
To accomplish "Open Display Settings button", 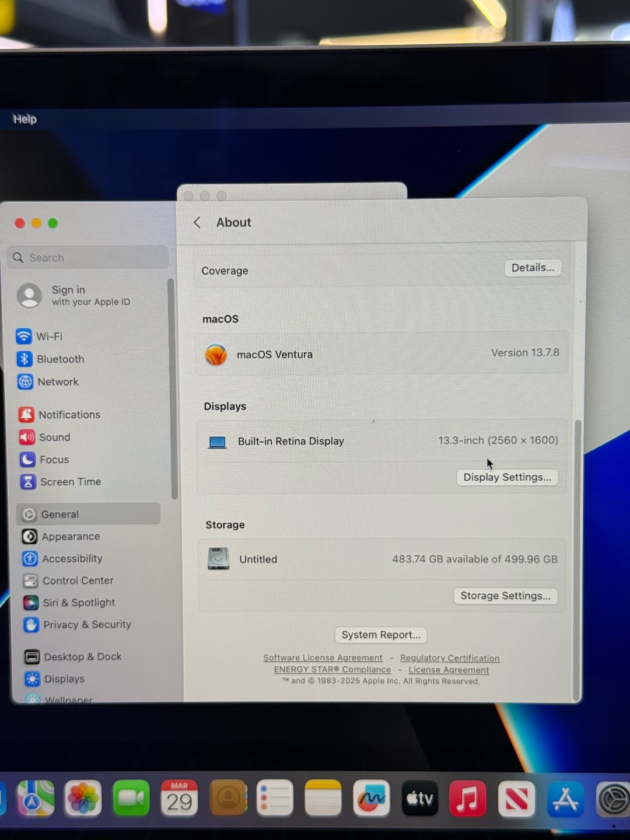I will point(507,477).
